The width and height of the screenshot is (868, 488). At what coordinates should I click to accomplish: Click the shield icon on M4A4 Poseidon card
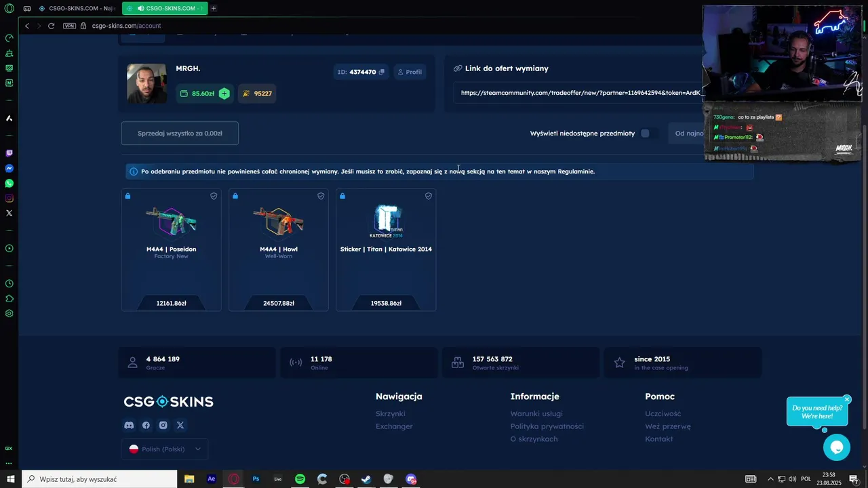pos(214,196)
